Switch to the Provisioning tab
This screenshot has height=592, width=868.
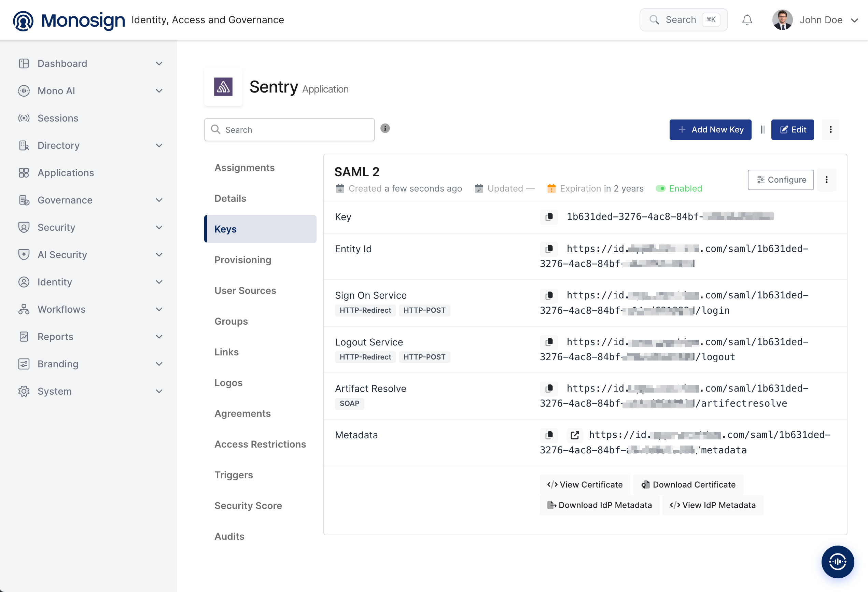(260, 260)
